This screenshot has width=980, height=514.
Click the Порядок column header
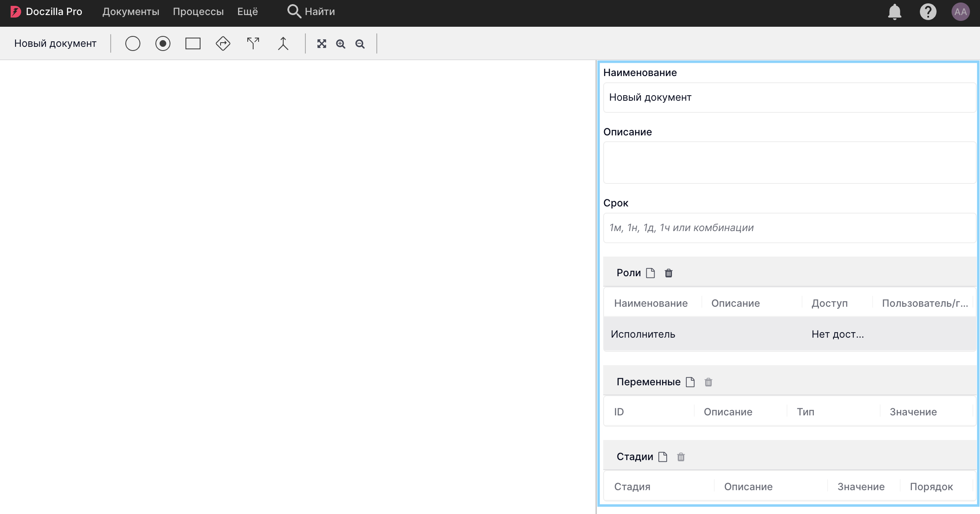pyautogui.click(x=931, y=487)
